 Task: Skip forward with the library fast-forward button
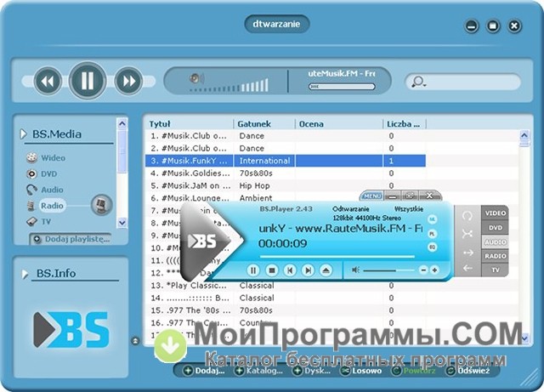pyautogui.click(x=128, y=81)
